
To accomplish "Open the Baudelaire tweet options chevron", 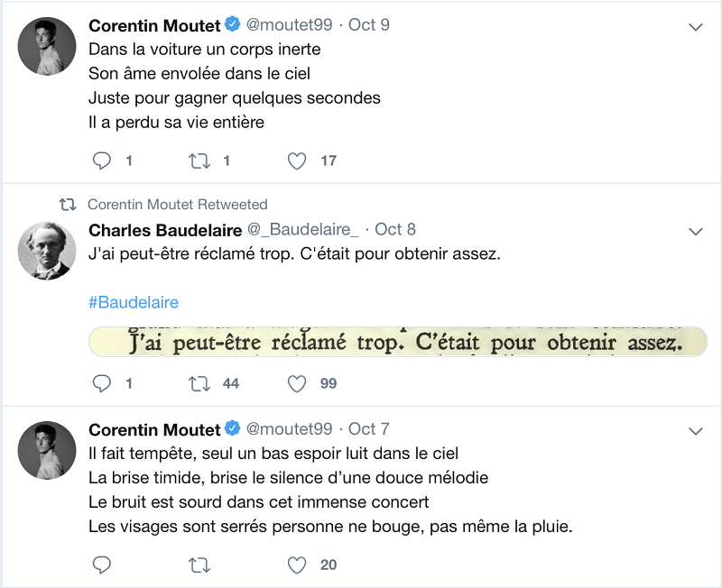I will (x=695, y=232).
